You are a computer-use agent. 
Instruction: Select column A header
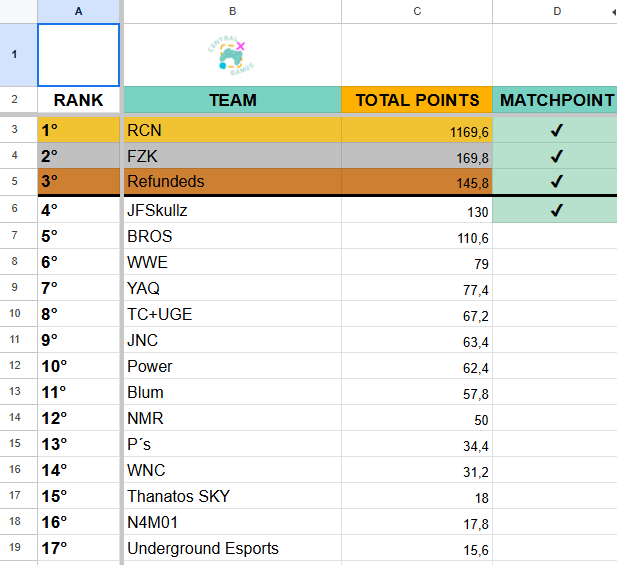[x=79, y=11]
